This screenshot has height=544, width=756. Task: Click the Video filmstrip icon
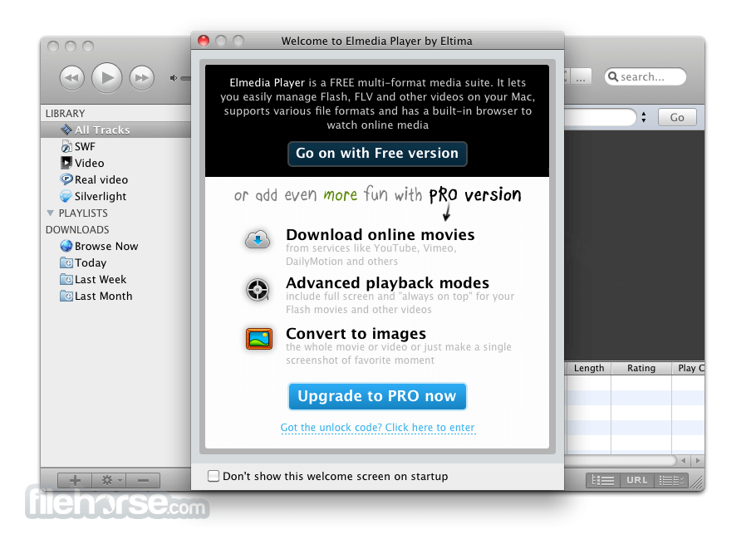[x=66, y=163]
